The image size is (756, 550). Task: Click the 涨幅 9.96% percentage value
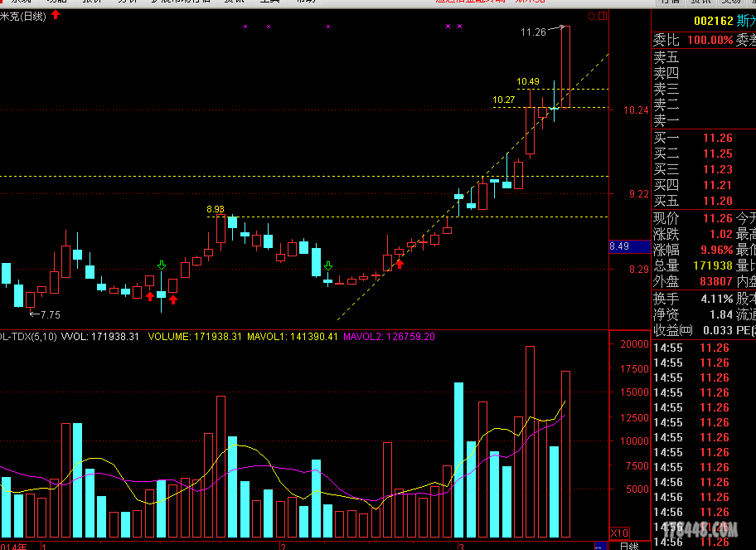point(716,250)
